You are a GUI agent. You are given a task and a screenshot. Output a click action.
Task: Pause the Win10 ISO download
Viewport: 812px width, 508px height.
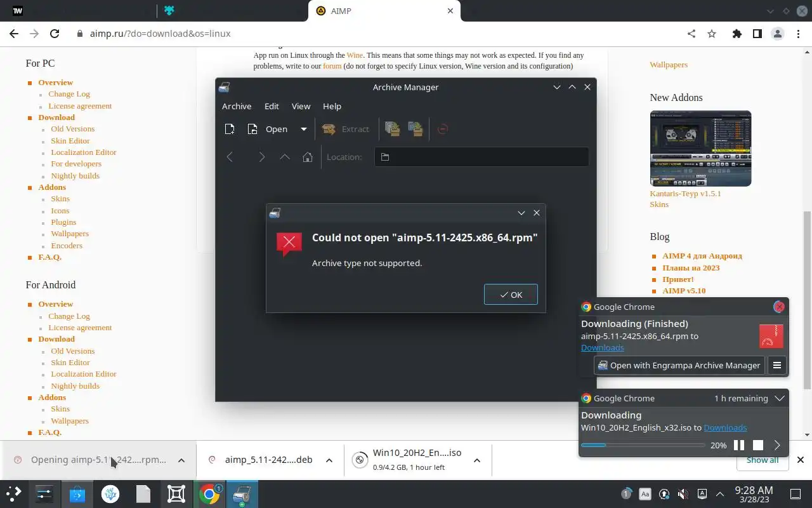click(x=739, y=445)
